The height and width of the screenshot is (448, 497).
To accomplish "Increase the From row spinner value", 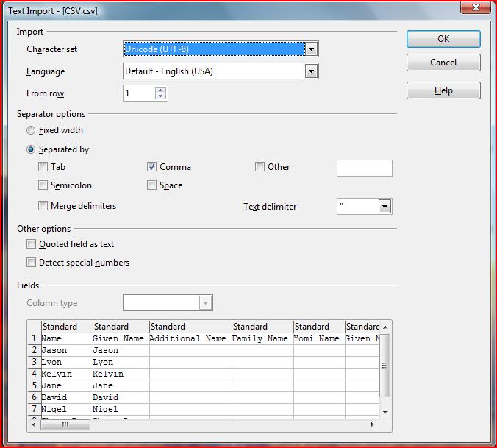I will click(x=161, y=90).
